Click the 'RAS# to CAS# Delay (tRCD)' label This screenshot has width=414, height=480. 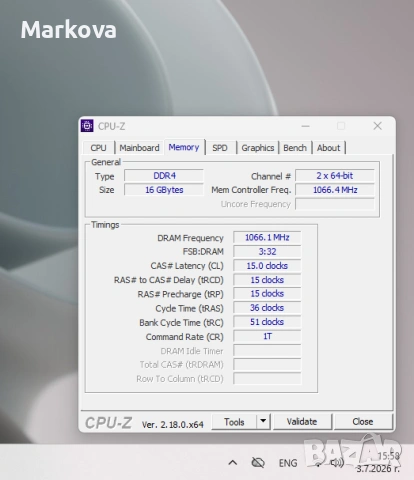point(169,280)
